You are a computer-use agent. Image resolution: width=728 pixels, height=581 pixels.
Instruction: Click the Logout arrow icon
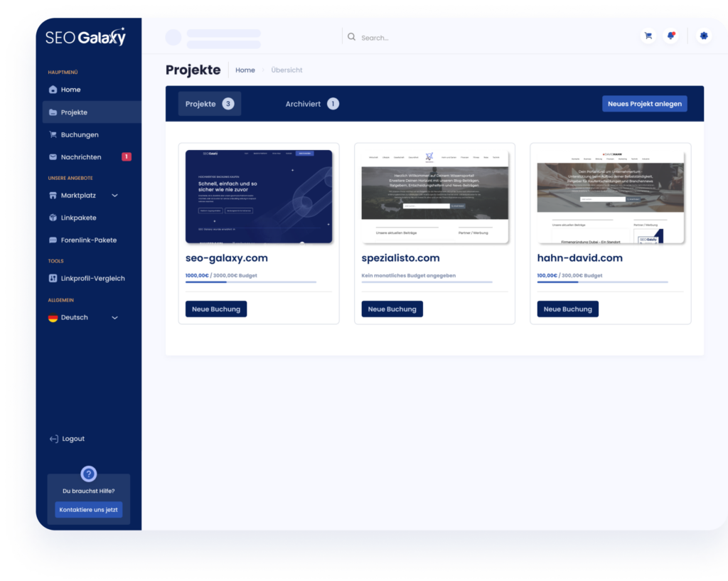pyautogui.click(x=54, y=439)
